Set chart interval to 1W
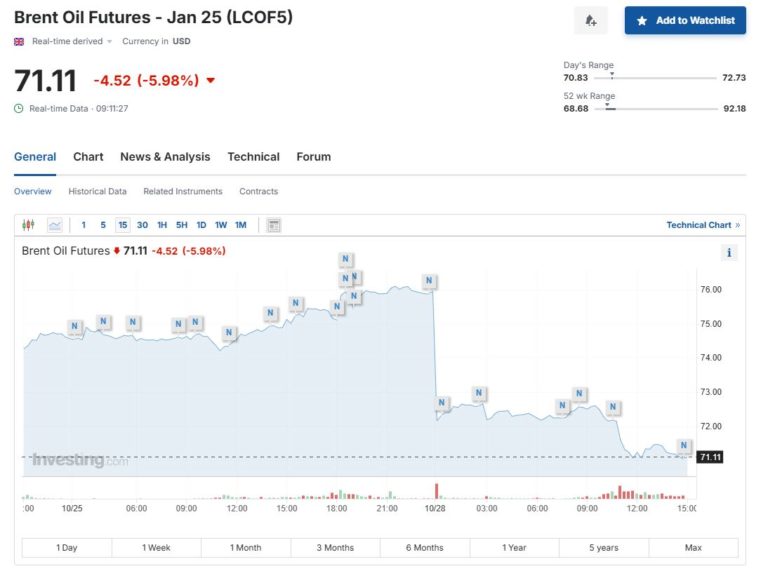The width and height of the screenshot is (768, 578). coord(220,225)
